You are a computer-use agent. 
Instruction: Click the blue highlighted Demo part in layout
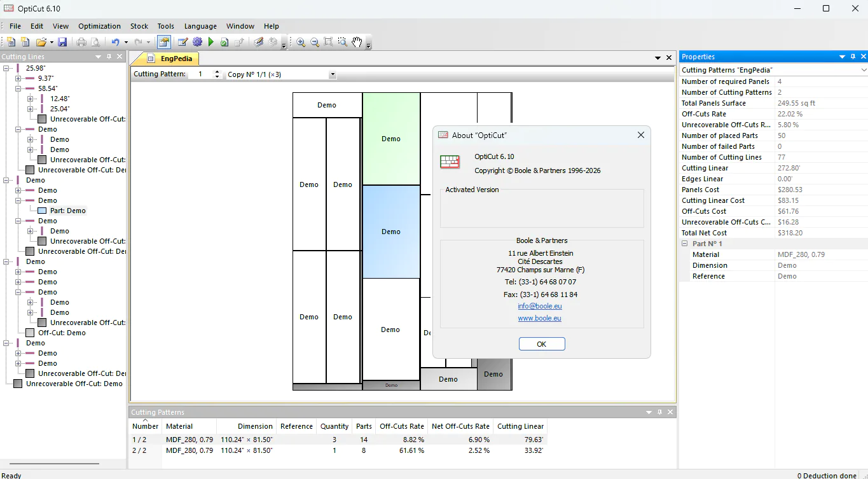(391, 232)
